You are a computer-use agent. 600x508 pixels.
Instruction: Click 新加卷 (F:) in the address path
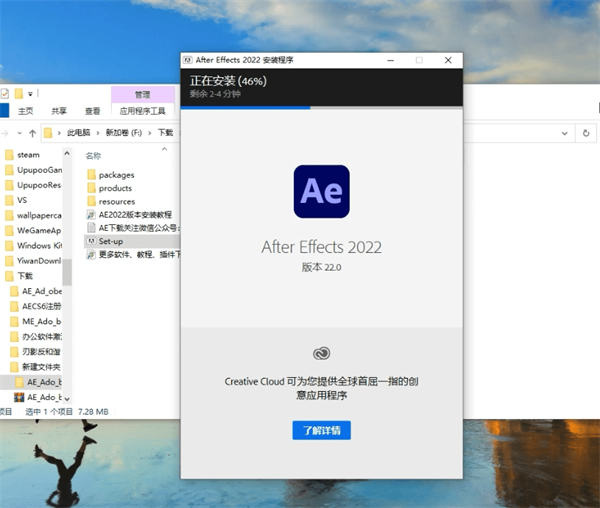pos(124,133)
